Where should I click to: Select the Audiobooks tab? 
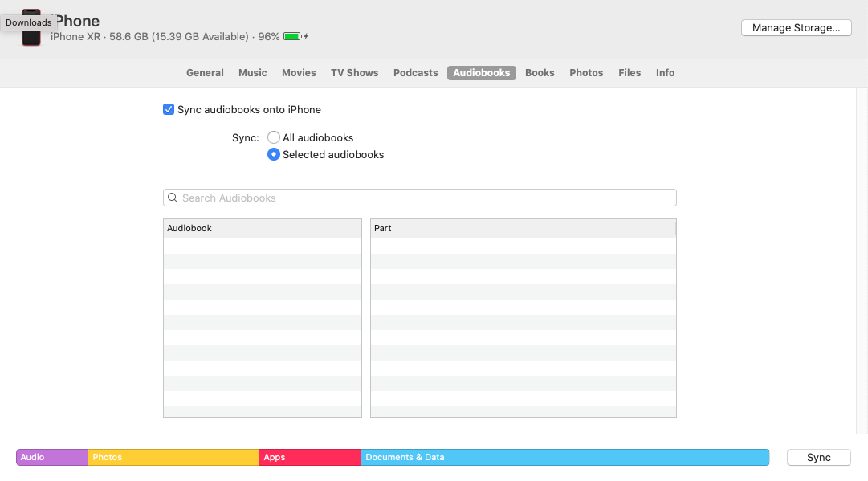(482, 73)
